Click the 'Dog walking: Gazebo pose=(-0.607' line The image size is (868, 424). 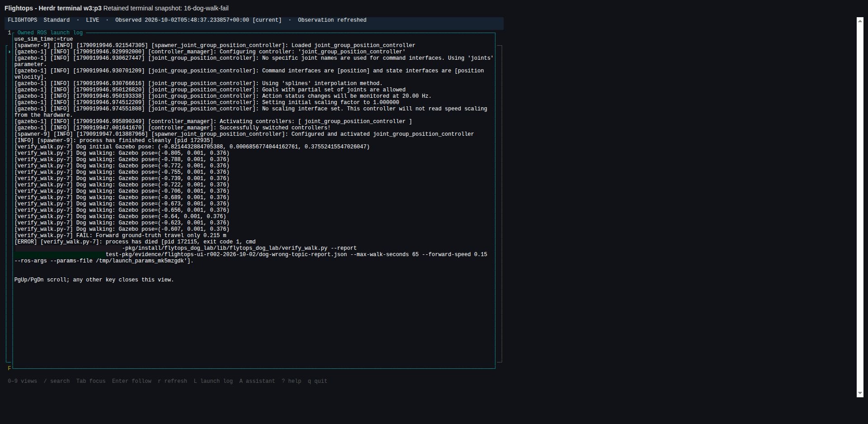click(x=122, y=229)
